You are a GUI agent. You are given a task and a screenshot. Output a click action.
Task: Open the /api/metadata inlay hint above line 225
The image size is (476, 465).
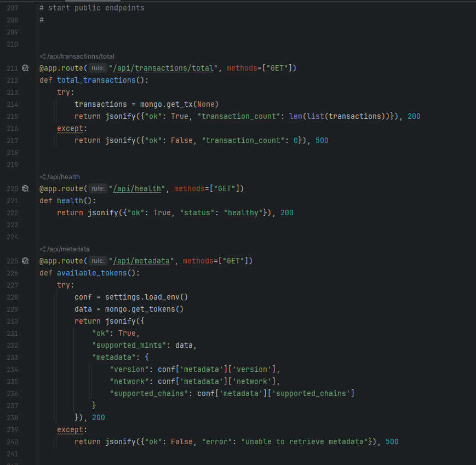tap(65, 249)
